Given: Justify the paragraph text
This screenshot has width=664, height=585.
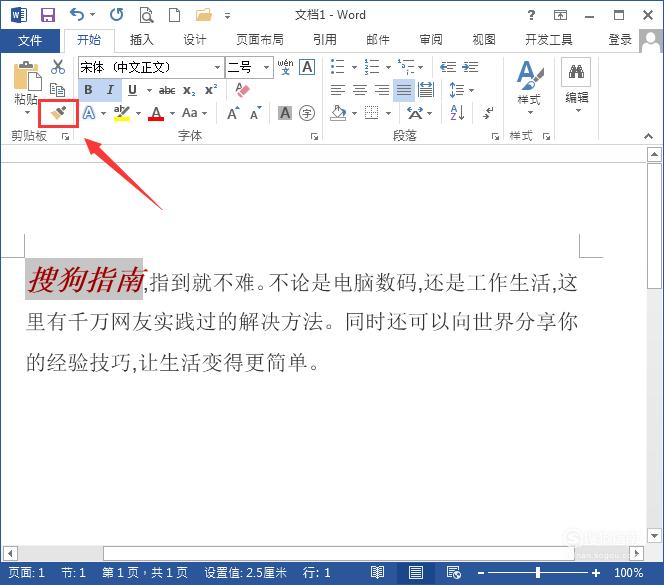Looking at the screenshot, I should coord(404,90).
